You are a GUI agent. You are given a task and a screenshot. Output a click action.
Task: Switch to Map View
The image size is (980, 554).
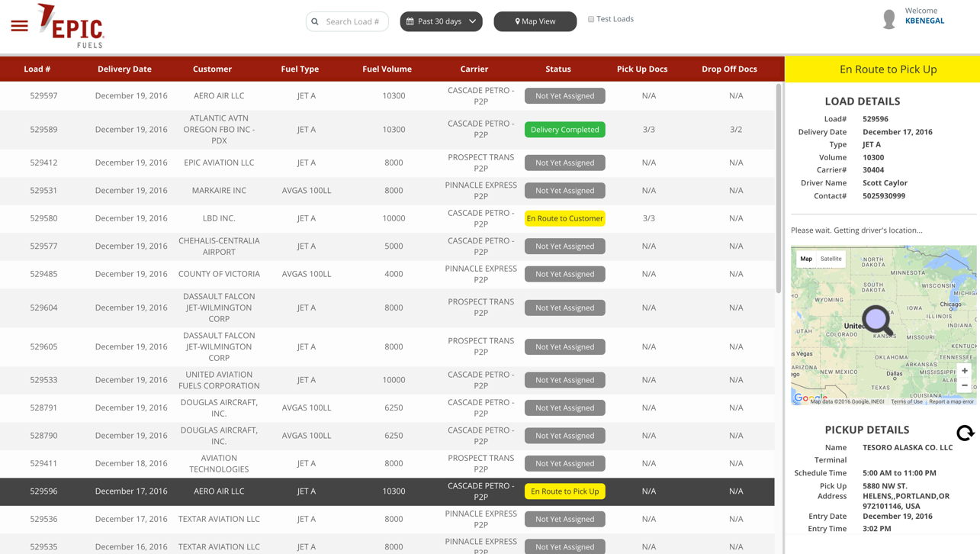(x=535, y=21)
